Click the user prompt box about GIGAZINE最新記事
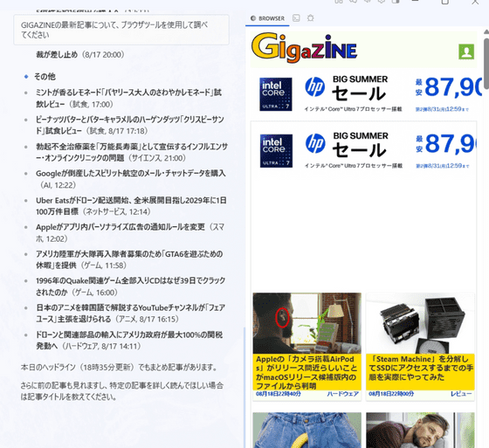 tap(121, 30)
